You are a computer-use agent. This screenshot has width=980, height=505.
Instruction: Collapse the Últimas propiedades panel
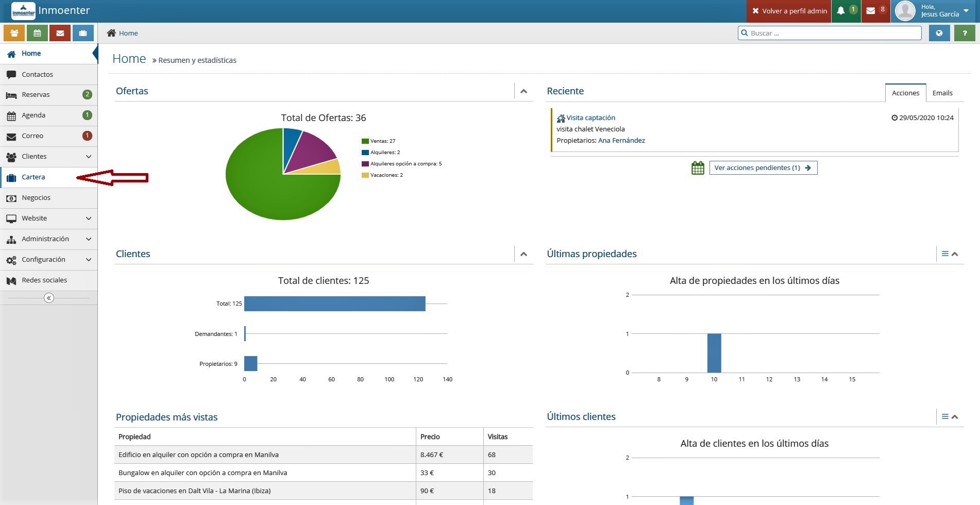(x=955, y=254)
